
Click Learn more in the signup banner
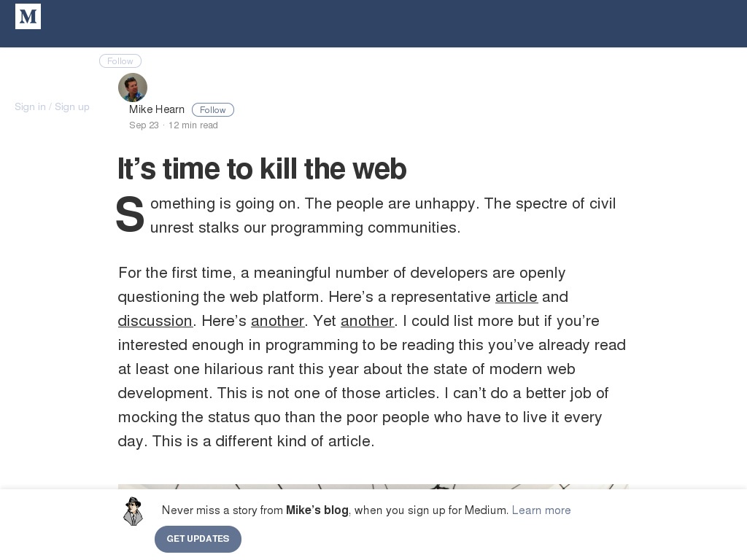[541, 510]
